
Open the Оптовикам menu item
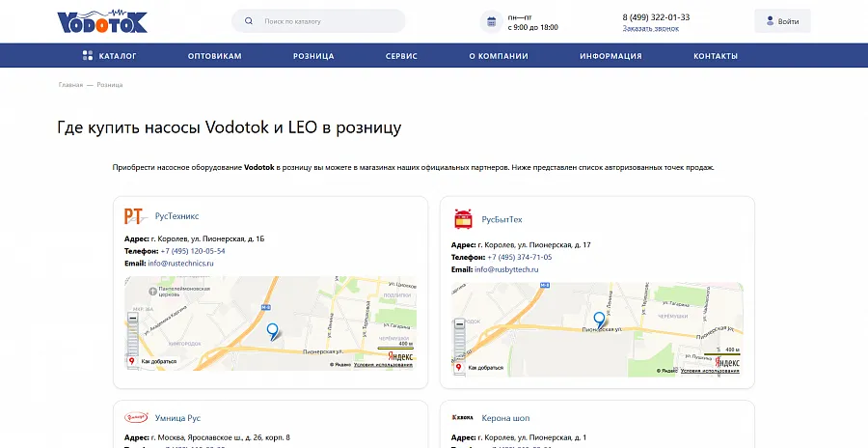tap(215, 56)
